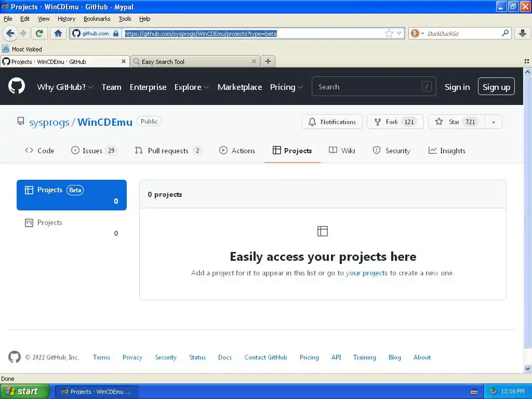This screenshot has width=532, height=399.
Task: Switch to Easy Search Tool browser tab
Action: tap(195, 61)
